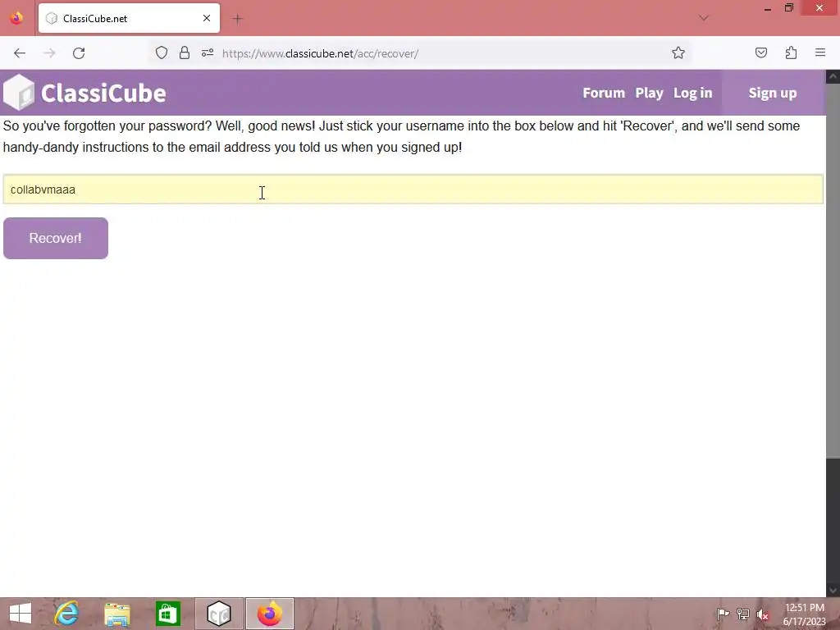Click the page scrollbar down arrow
840x630 pixels.
(x=833, y=591)
